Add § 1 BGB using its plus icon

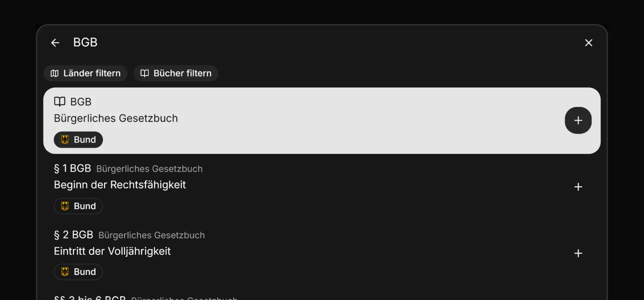(578, 186)
